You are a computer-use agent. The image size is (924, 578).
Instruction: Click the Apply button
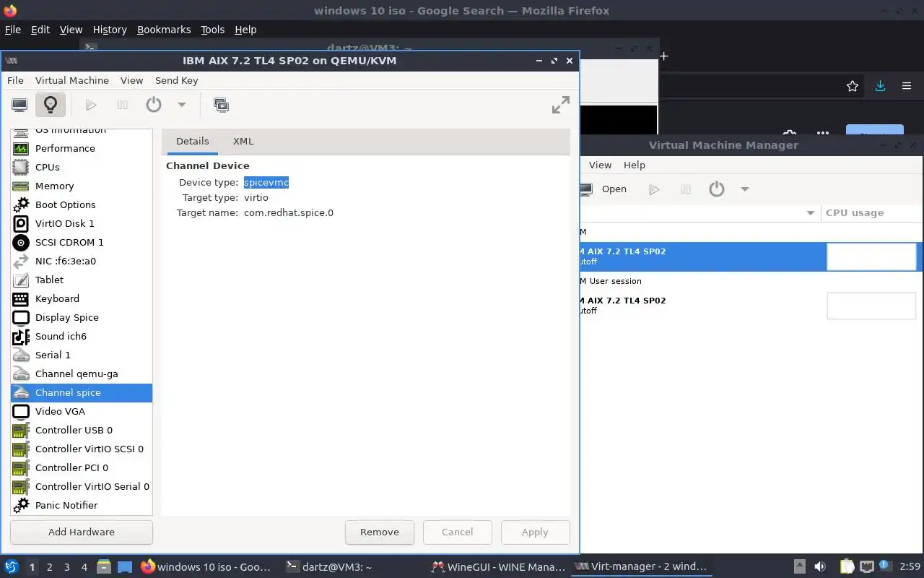[535, 532]
